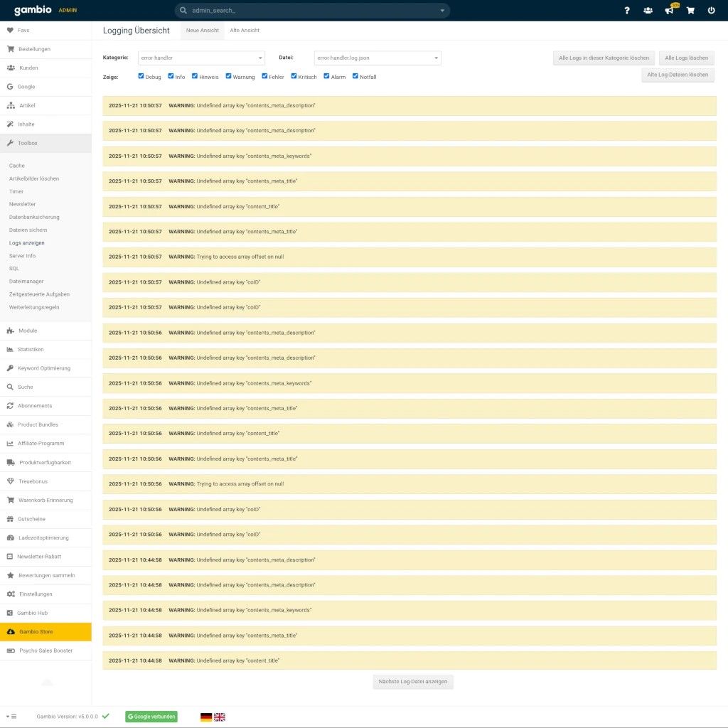Click the shopping cart icon in header
The image size is (728, 728).
click(x=690, y=11)
